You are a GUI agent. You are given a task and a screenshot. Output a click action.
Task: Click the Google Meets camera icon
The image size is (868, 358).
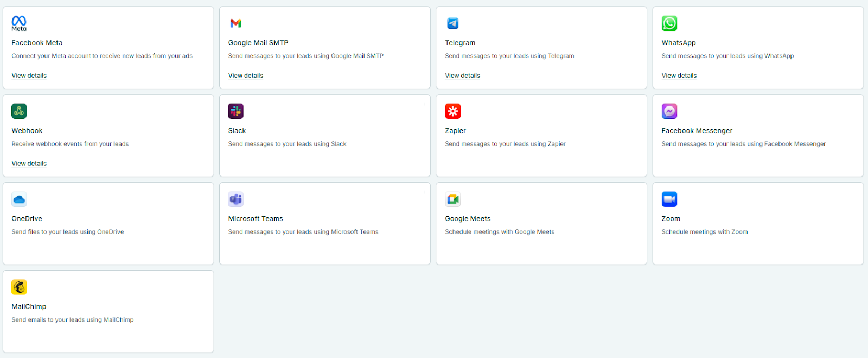pyautogui.click(x=452, y=199)
